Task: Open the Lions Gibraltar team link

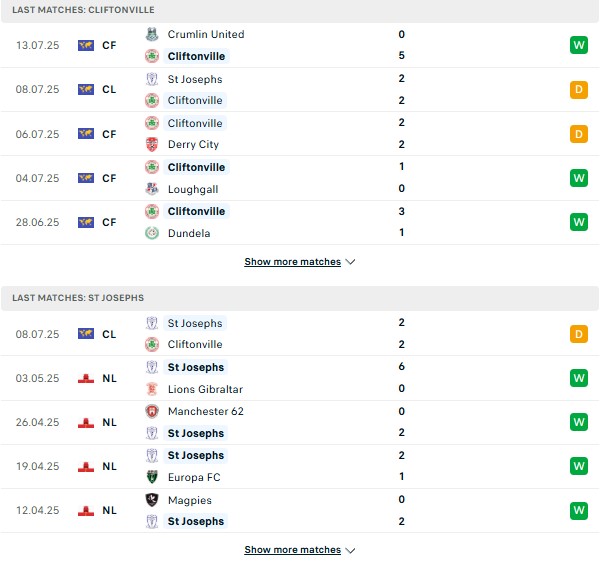Action: [205, 389]
